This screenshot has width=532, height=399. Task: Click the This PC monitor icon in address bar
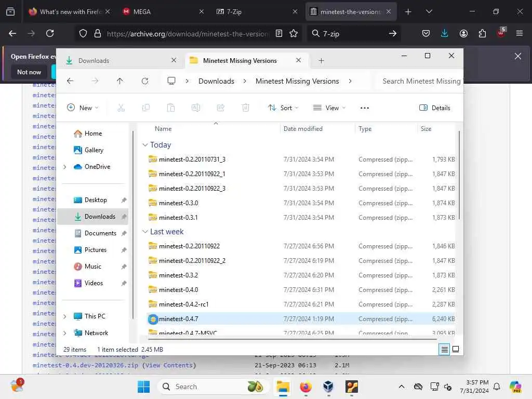point(171,81)
